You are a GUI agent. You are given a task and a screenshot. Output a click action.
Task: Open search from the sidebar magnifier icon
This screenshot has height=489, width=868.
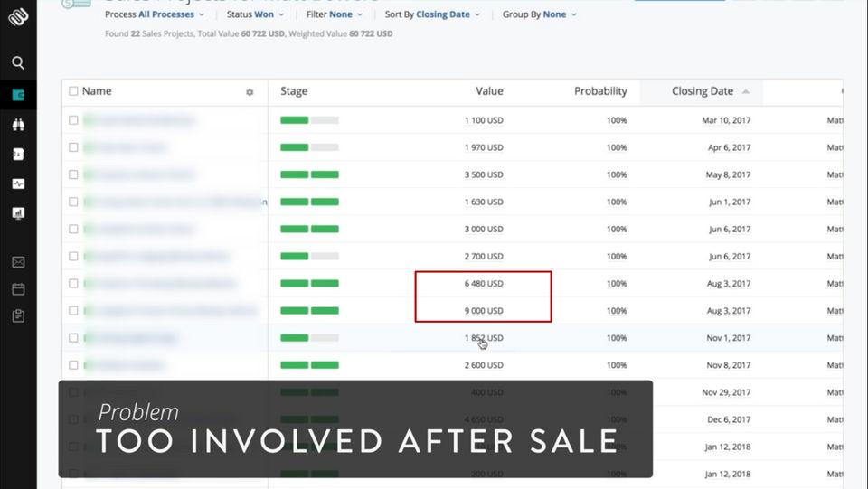[x=18, y=62]
